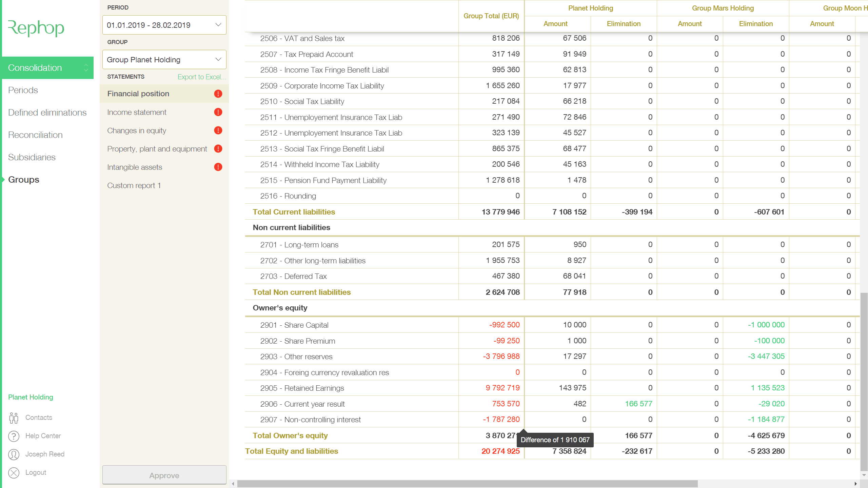
Task: Open the Group Planet Holding dropdown
Action: (164, 60)
